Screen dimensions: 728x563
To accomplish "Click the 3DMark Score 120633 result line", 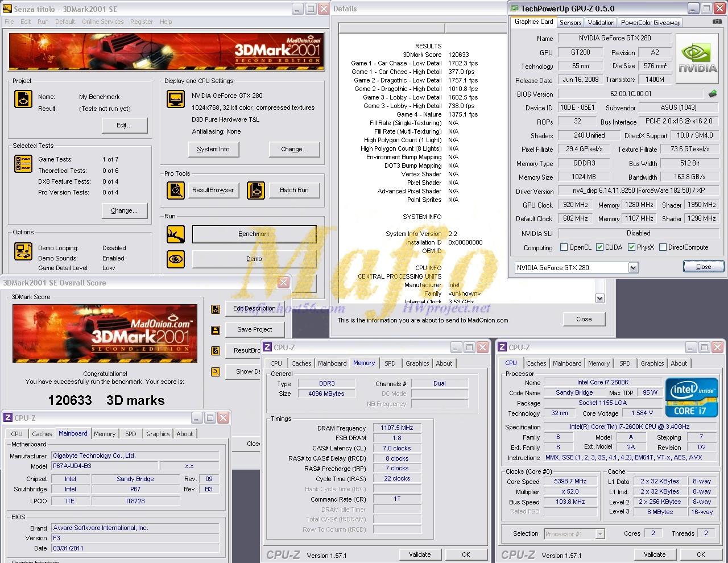I will tap(436, 55).
